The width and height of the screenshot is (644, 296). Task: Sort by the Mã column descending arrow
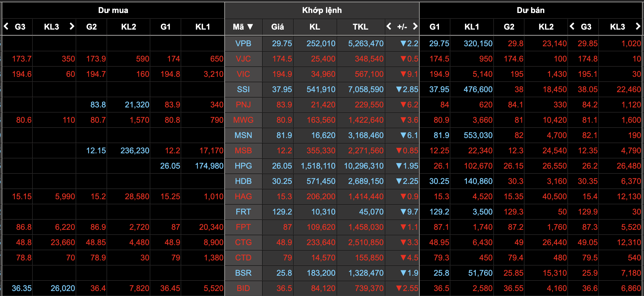click(x=250, y=27)
